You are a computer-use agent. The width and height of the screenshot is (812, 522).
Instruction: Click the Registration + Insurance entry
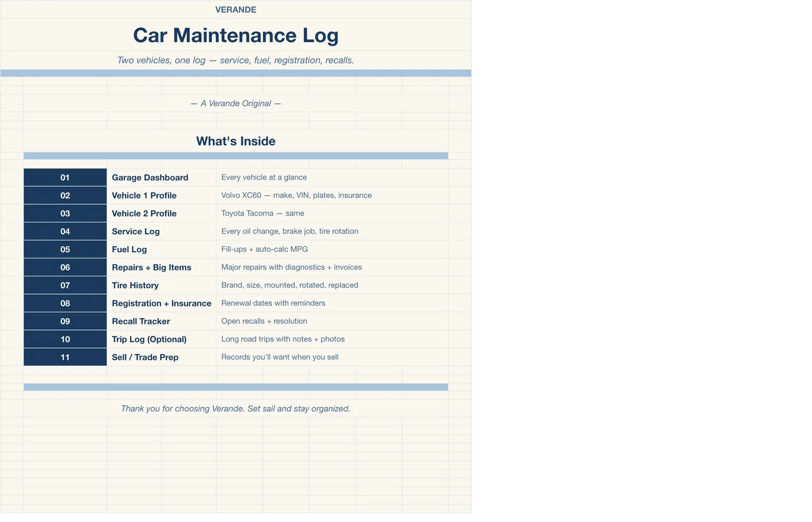[161, 303]
